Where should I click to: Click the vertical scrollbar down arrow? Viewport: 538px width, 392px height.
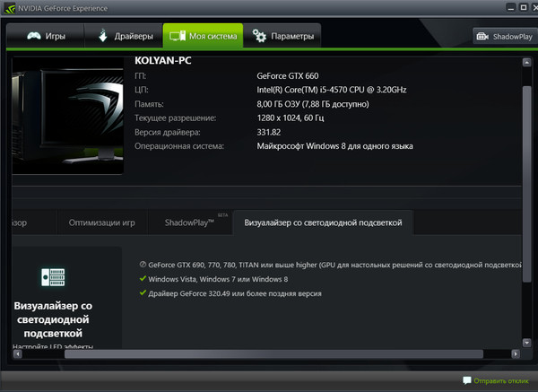coord(526,343)
